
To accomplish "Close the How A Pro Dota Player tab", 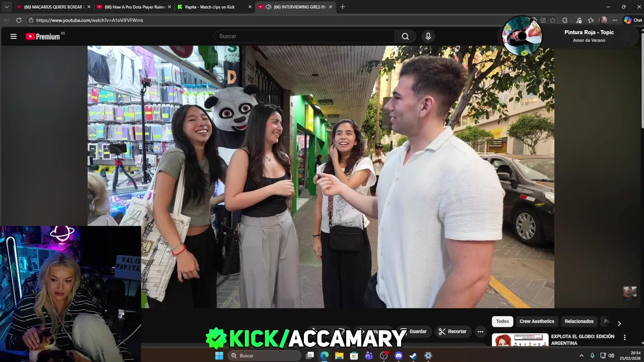I will (x=169, y=7).
